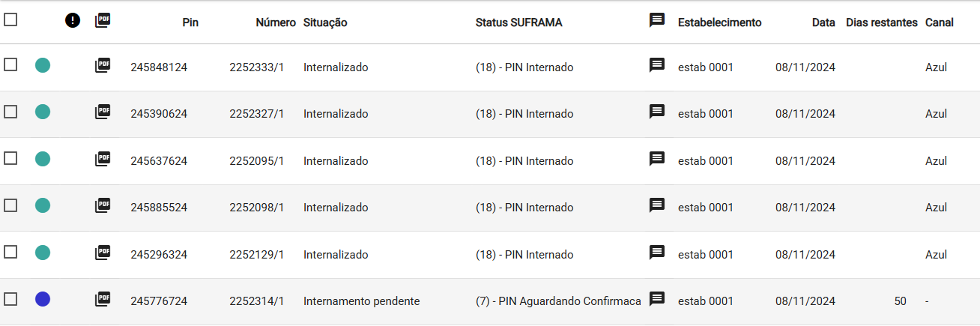The image size is (980, 326).
Task: Click comment icon in header row
Action: pyautogui.click(x=657, y=21)
